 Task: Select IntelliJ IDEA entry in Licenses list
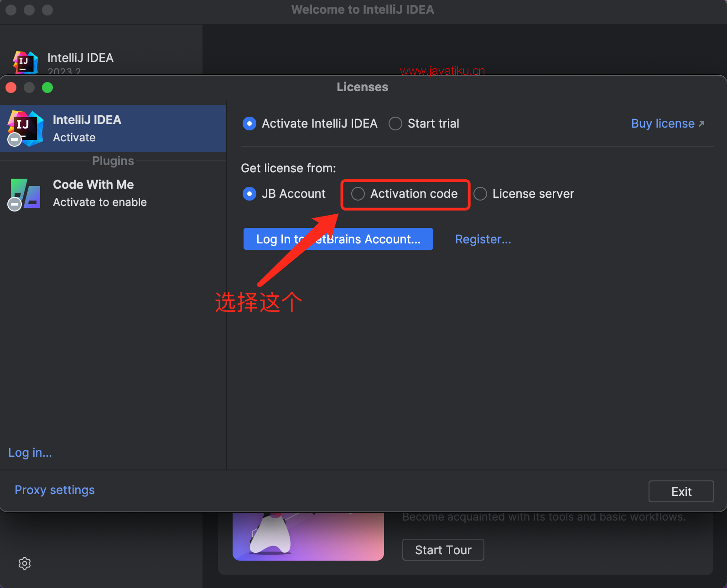pos(113,129)
